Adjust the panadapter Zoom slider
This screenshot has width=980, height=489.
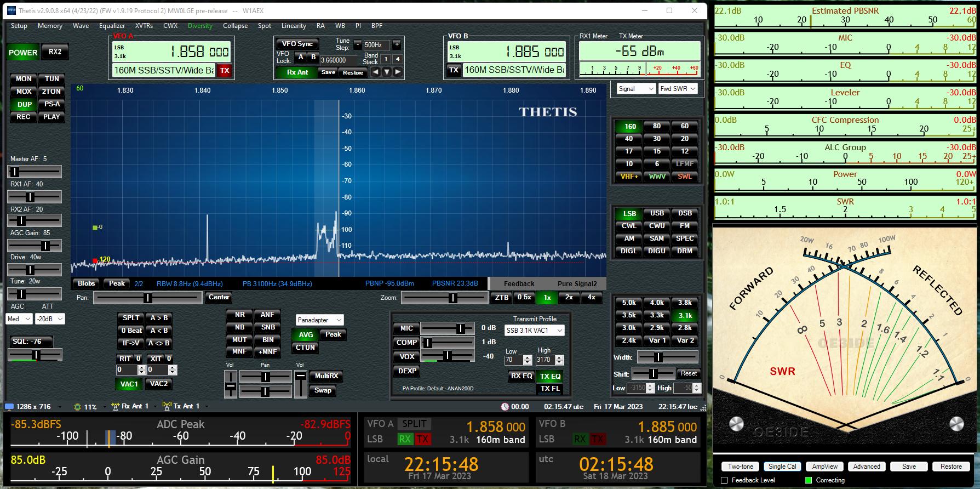pos(444,298)
